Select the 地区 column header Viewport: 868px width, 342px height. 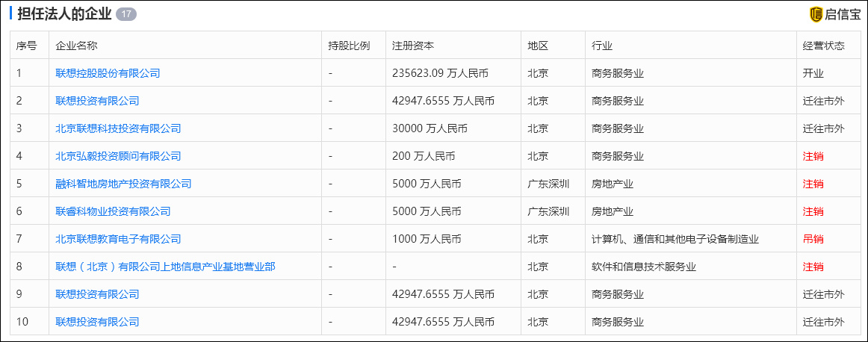coord(538,46)
